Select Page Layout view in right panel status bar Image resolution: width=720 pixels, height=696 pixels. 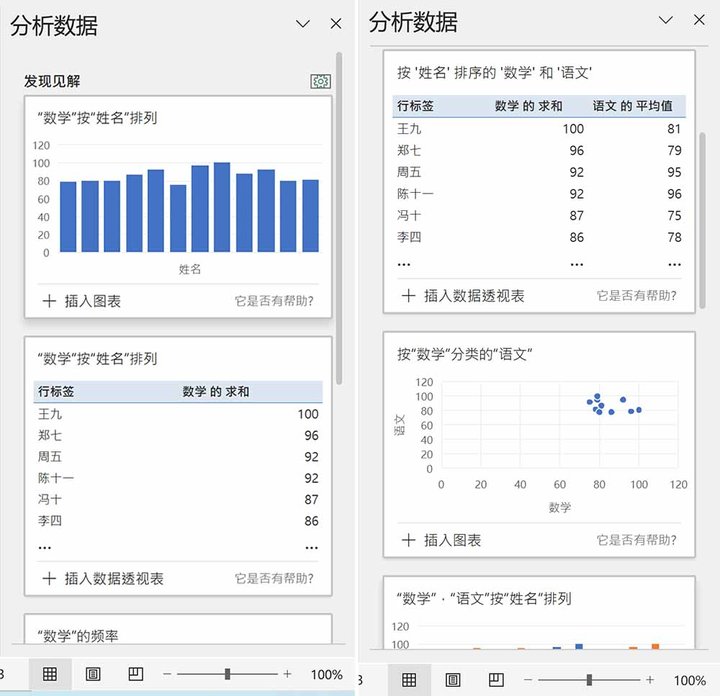(453, 680)
